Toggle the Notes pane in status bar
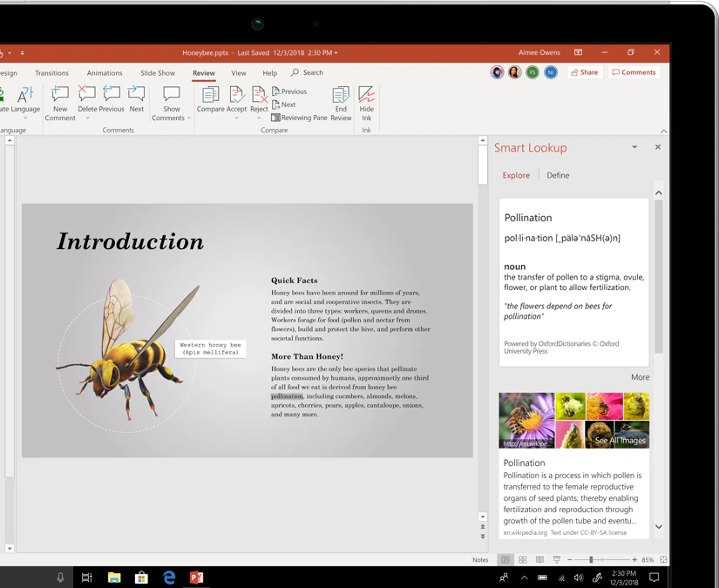Viewport: 719px width, 588px height. click(x=480, y=560)
